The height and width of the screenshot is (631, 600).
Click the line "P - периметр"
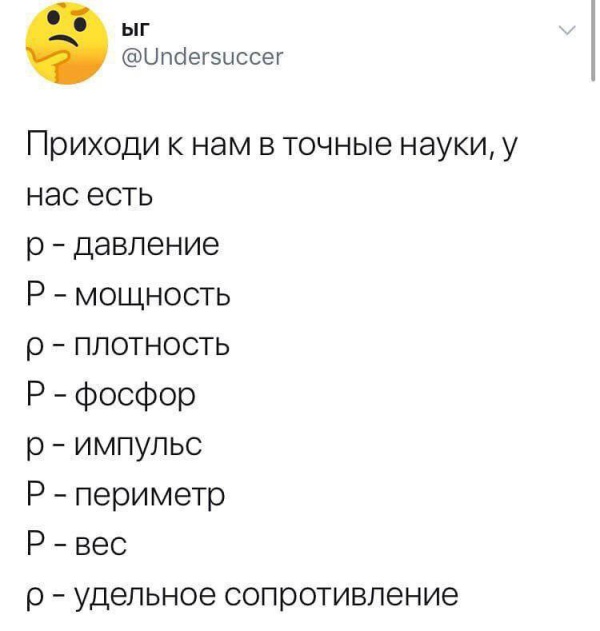point(124,496)
